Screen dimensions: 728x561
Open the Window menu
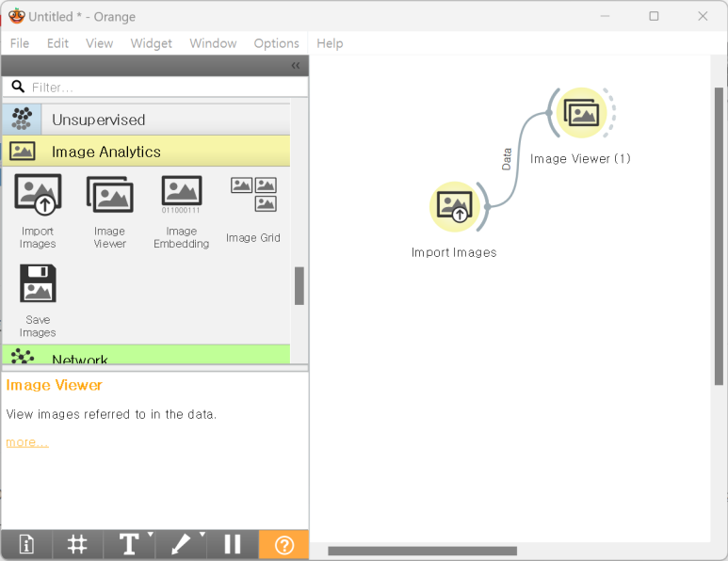pyautogui.click(x=213, y=43)
